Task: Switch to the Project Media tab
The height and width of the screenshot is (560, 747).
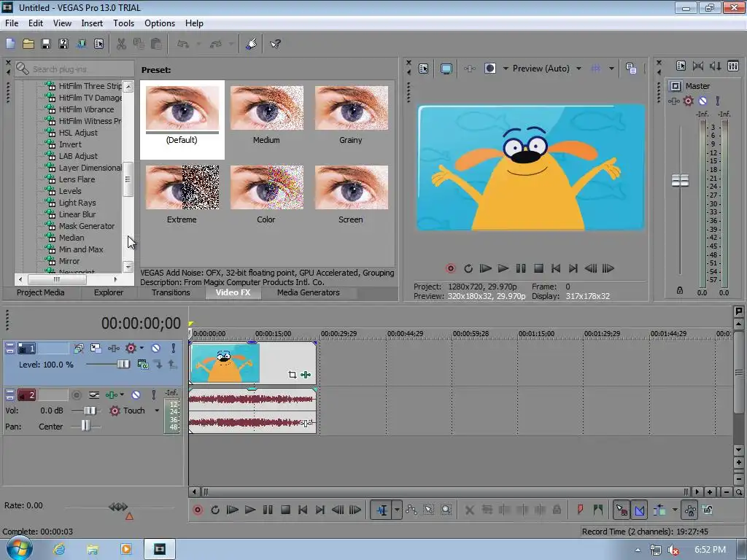Action: (x=41, y=292)
